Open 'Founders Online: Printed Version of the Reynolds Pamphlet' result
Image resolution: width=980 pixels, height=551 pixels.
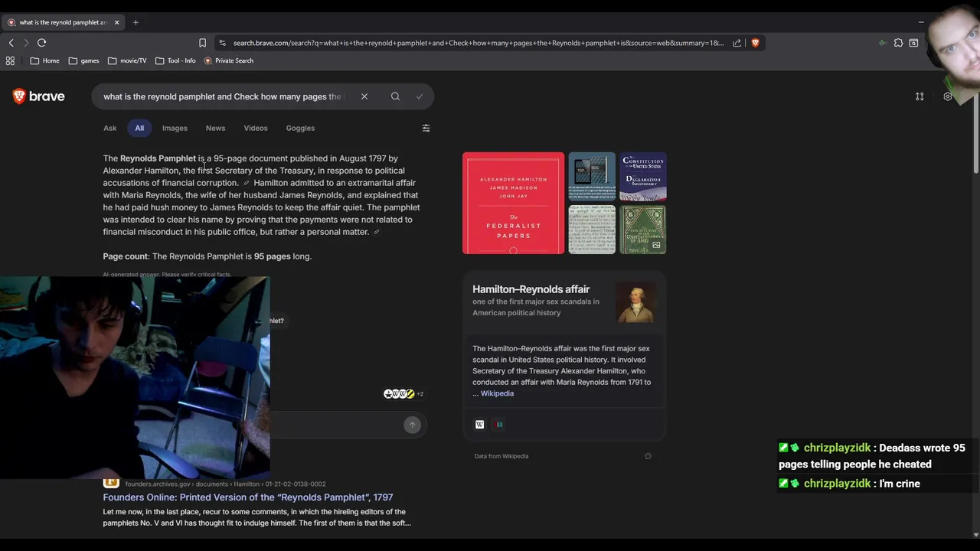pos(248,497)
